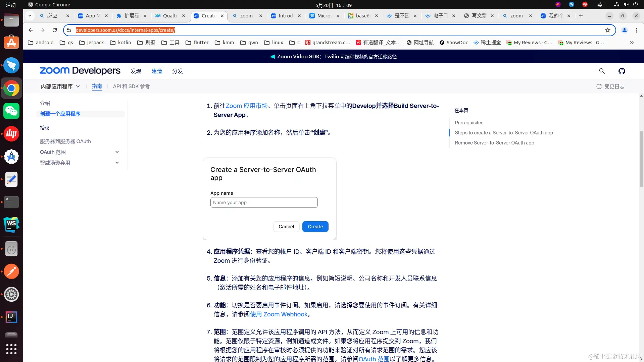Image resolution: width=644 pixels, height=362 pixels.
Task: Open the Terminal from the dock
Action: coord(11,202)
